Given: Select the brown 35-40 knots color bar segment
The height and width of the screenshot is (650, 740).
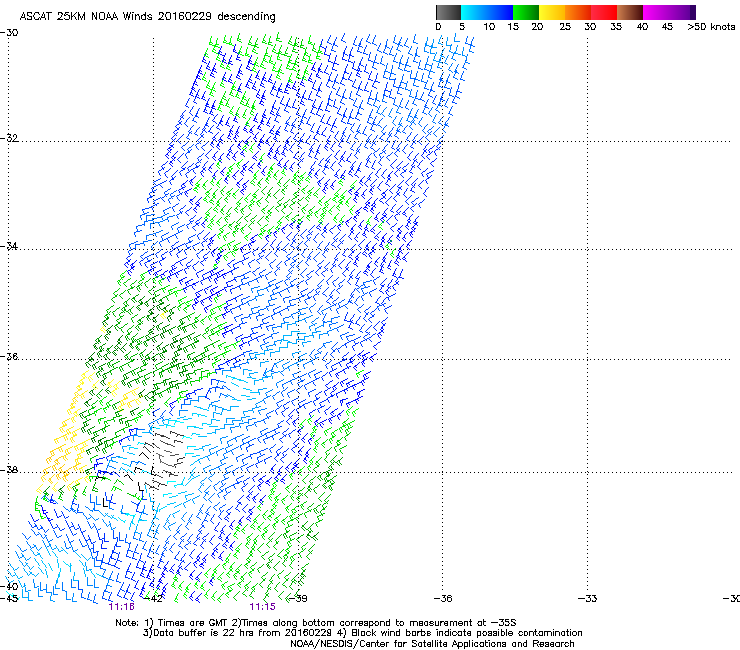Looking at the screenshot, I should coord(630,12).
